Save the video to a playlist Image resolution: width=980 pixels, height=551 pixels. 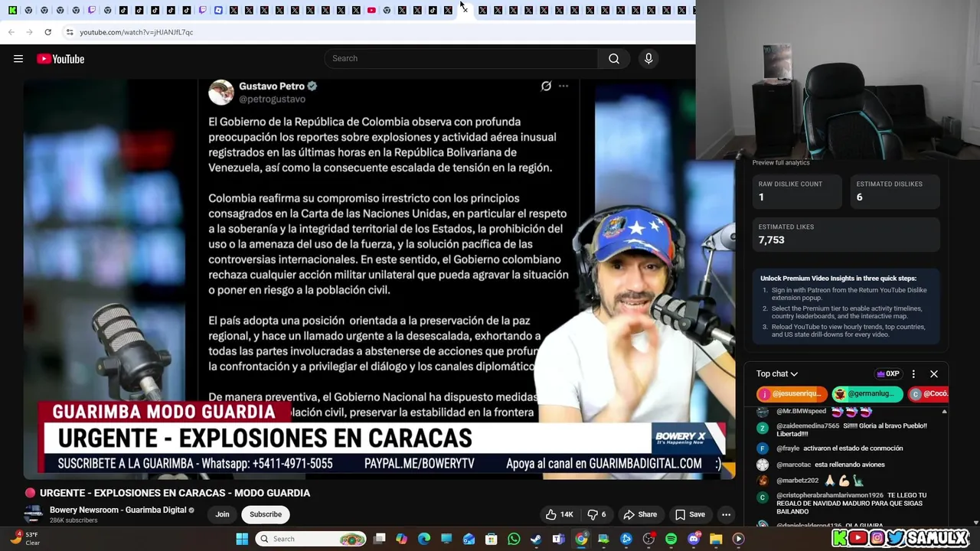coord(690,514)
